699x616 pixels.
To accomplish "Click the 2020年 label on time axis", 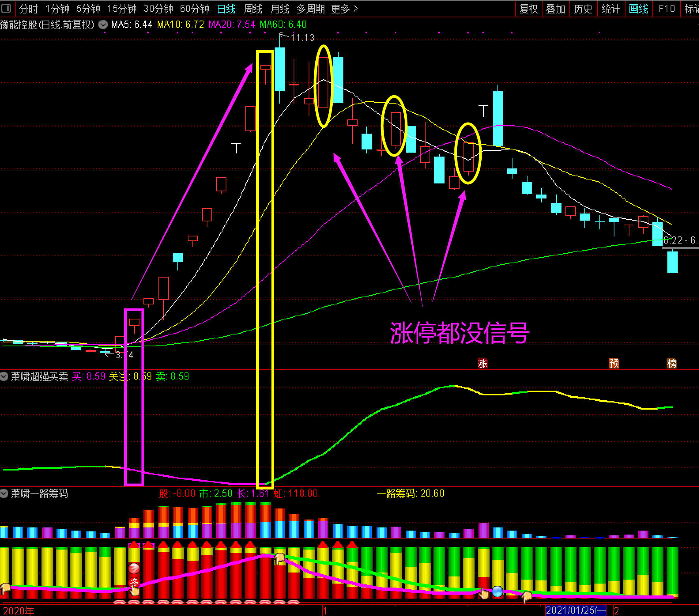I will (18, 611).
